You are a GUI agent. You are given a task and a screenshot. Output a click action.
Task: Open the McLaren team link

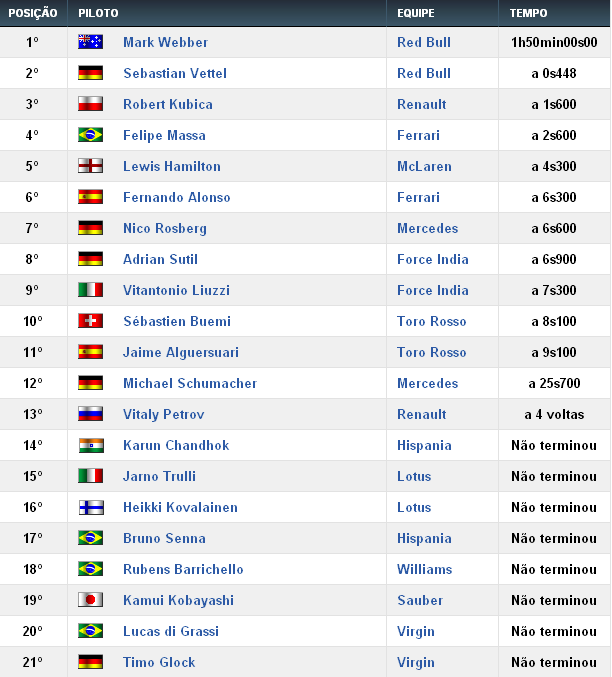pyautogui.click(x=424, y=166)
